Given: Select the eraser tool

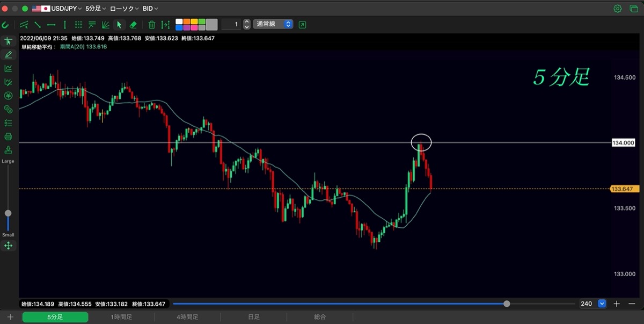Looking at the screenshot, I should pos(133,25).
